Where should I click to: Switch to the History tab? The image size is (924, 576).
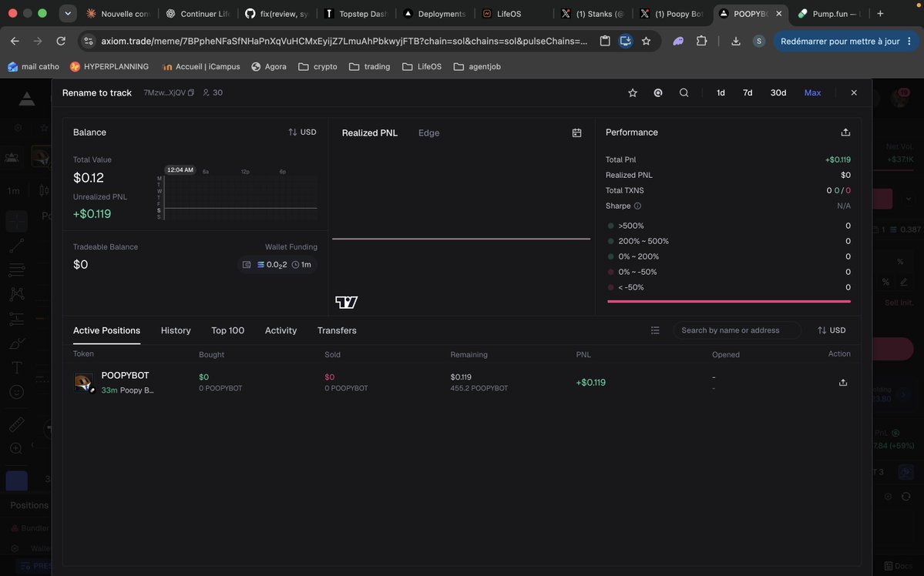[176, 330]
